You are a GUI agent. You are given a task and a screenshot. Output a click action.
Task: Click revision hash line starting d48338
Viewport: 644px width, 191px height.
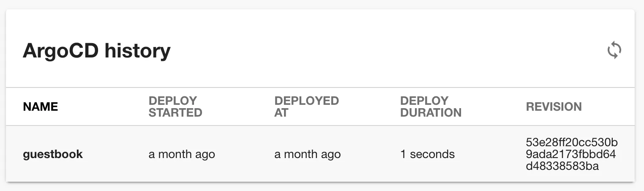coord(562,166)
